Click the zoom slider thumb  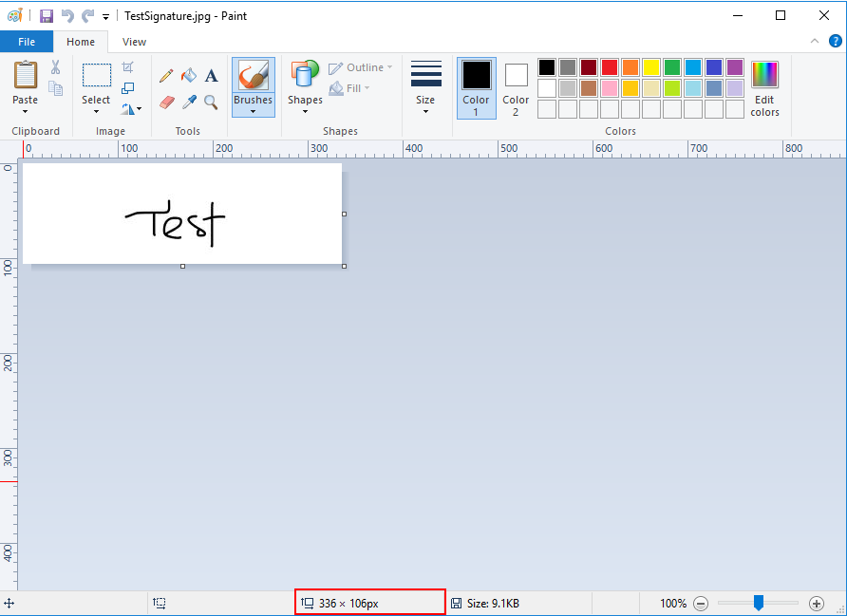(759, 603)
